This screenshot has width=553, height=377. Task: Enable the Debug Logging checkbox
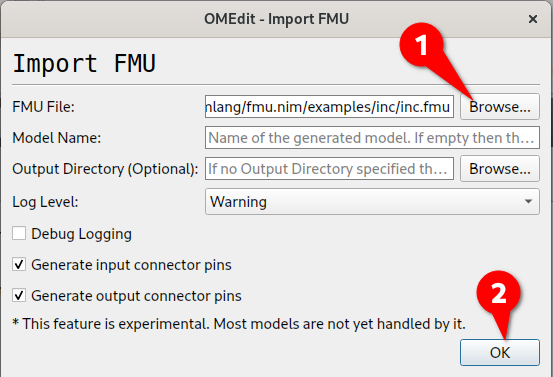19,233
